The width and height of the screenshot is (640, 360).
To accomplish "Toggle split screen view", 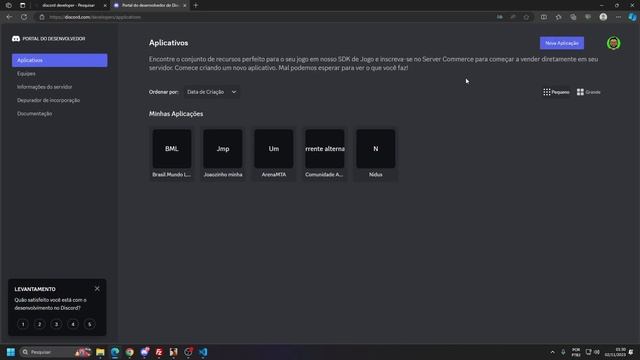I will (544, 17).
